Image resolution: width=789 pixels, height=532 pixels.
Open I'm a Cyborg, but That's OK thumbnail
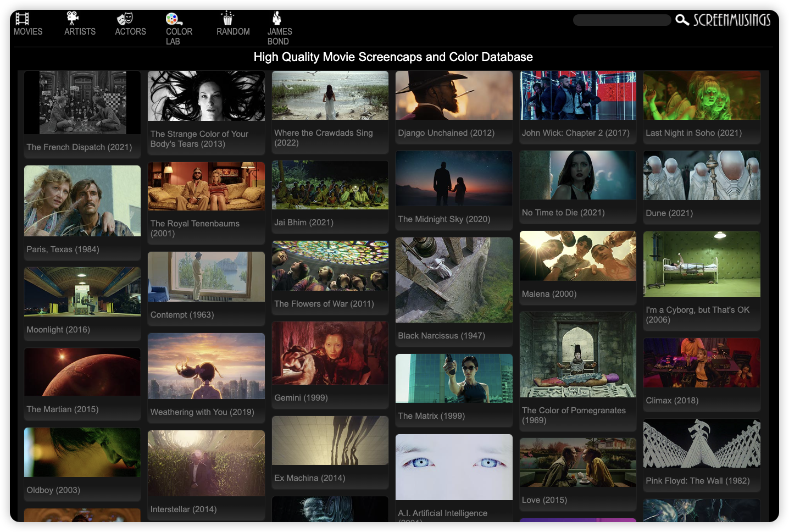pos(702,264)
